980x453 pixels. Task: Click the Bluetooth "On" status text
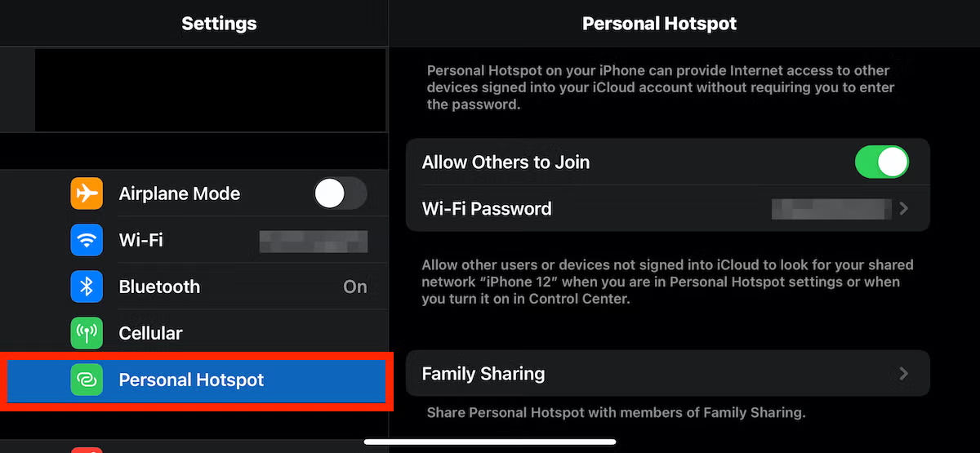(x=355, y=286)
